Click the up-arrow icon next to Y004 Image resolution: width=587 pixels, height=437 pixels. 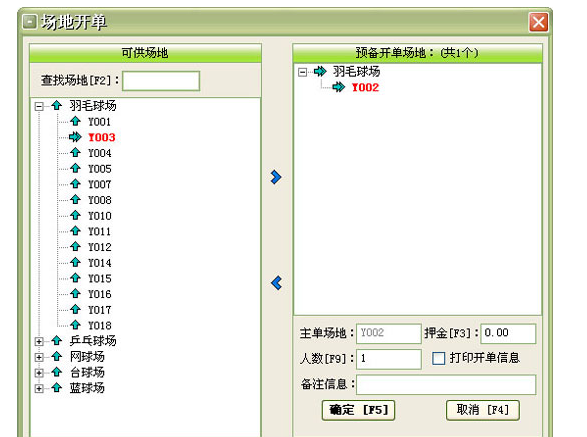75,153
